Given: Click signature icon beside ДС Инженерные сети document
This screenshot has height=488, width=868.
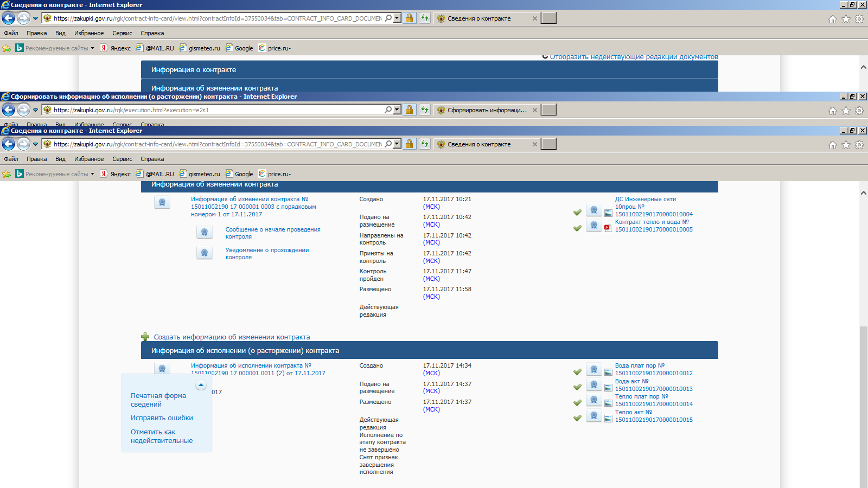Looking at the screenshot, I should click(x=593, y=210).
